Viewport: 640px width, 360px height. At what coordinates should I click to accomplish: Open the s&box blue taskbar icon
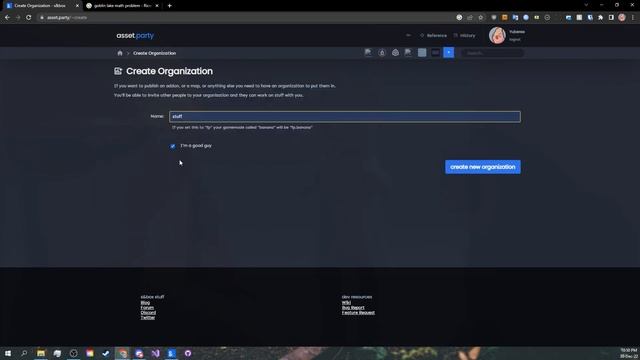[x=171, y=353]
